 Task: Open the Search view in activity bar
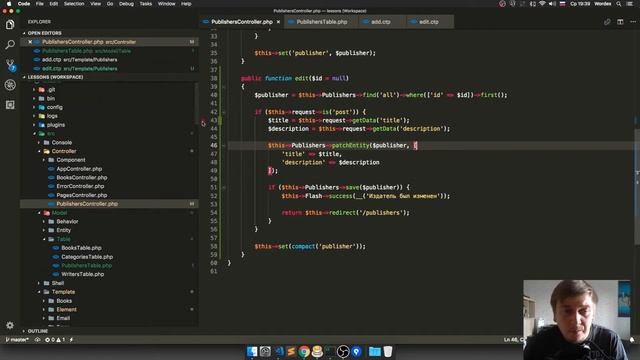(10, 44)
